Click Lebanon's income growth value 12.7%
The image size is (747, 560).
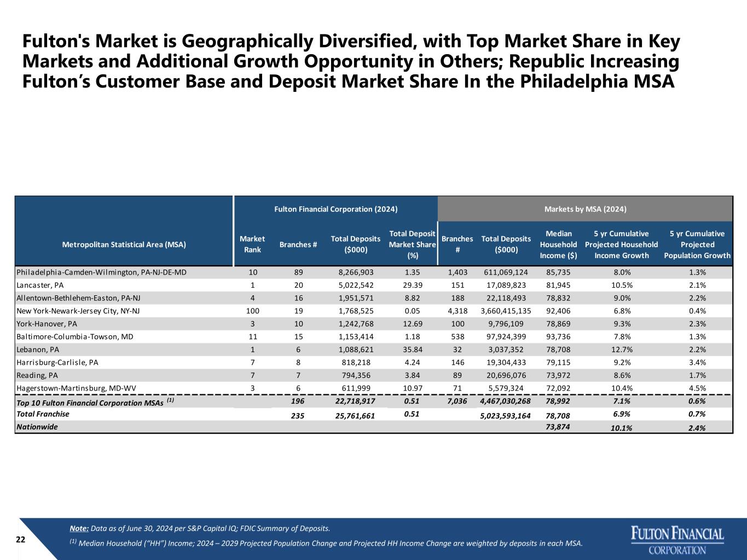tap(621, 350)
